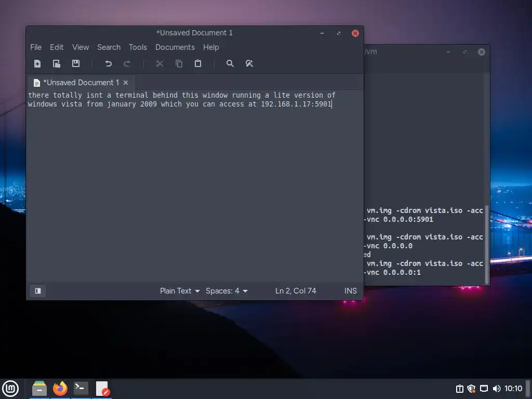Image resolution: width=532 pixels, height=399 pixels.
Task: Toggle the side pane button in status bar
Action: click(38, 291)
